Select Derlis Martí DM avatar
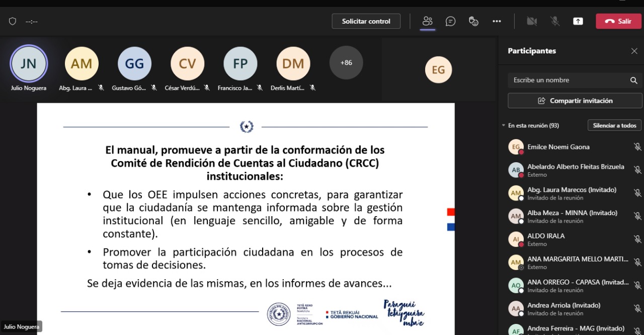 coord(293,63)
